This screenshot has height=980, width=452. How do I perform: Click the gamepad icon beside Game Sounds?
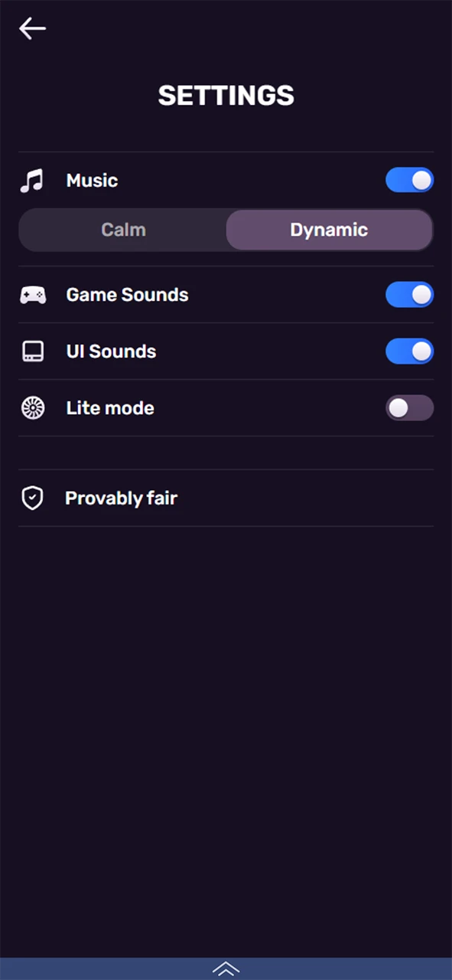[x=33, y=295]
